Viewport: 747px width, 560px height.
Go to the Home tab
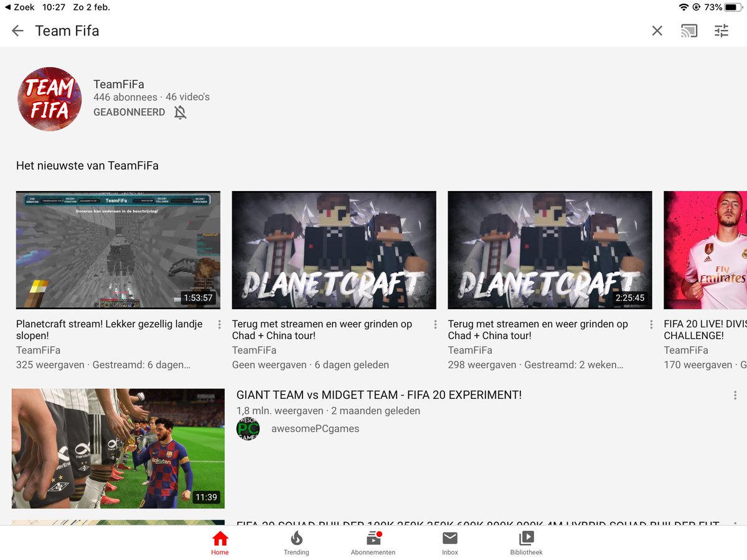(x=220, y=543)
